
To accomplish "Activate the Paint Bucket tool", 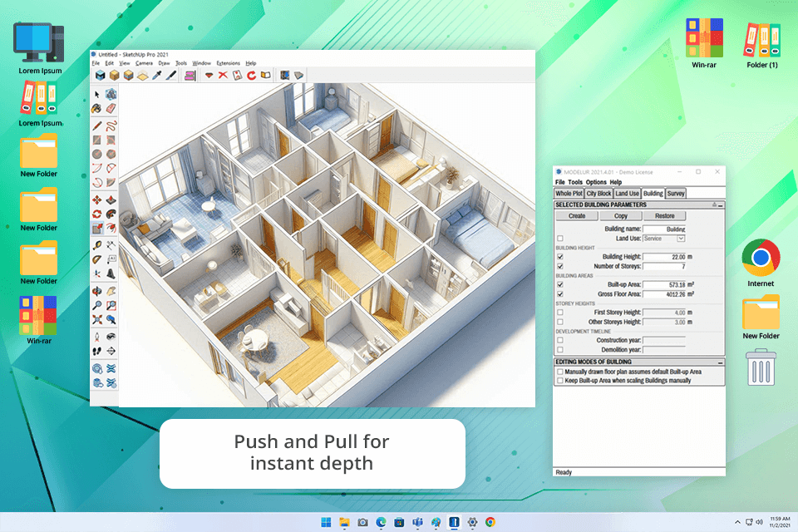I will pos(96,108).
